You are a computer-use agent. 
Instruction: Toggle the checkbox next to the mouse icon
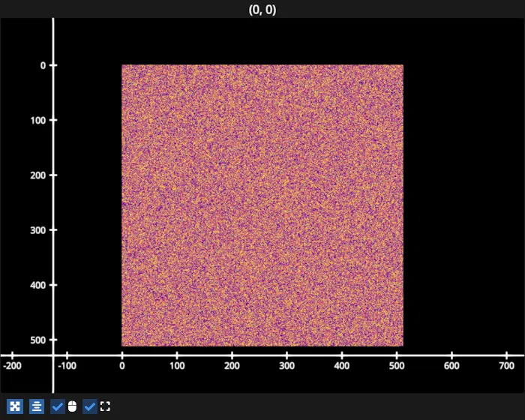tap(58, 406)
